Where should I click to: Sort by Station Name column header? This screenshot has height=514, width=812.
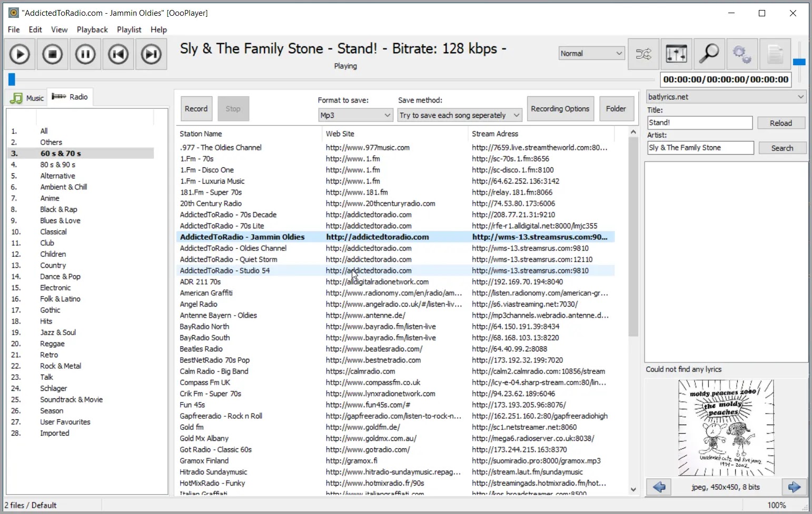click(x=249, y=134)
